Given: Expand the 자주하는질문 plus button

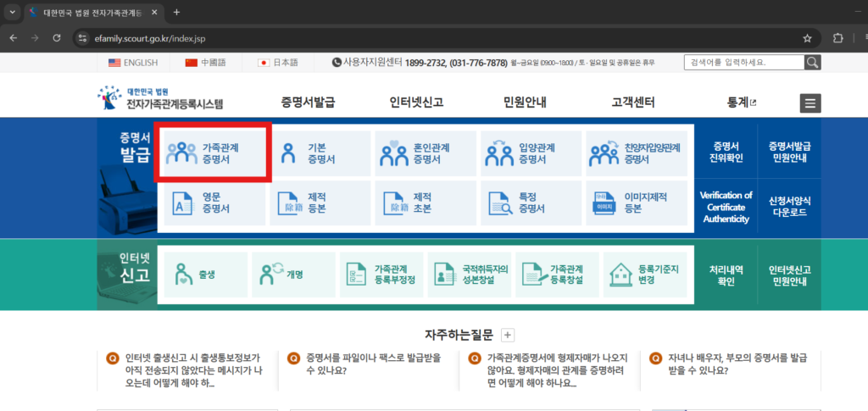Looking at the screenshot, I should tap(508, 335).
